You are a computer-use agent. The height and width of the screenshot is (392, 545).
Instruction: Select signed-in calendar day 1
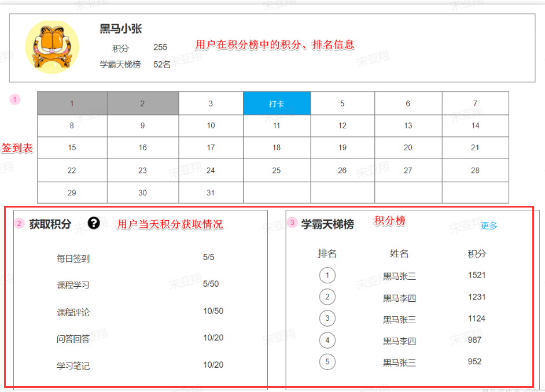tap(72, 103)
